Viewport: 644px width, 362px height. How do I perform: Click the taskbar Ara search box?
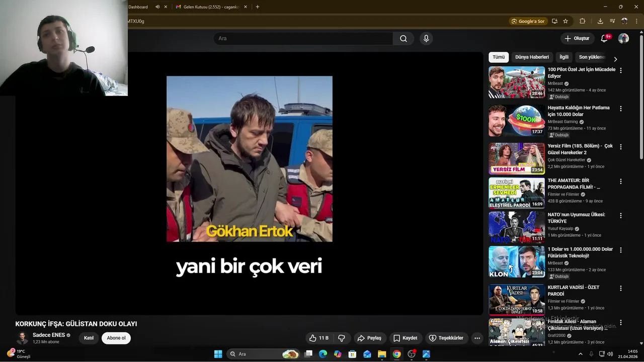(x=264, y=354)
